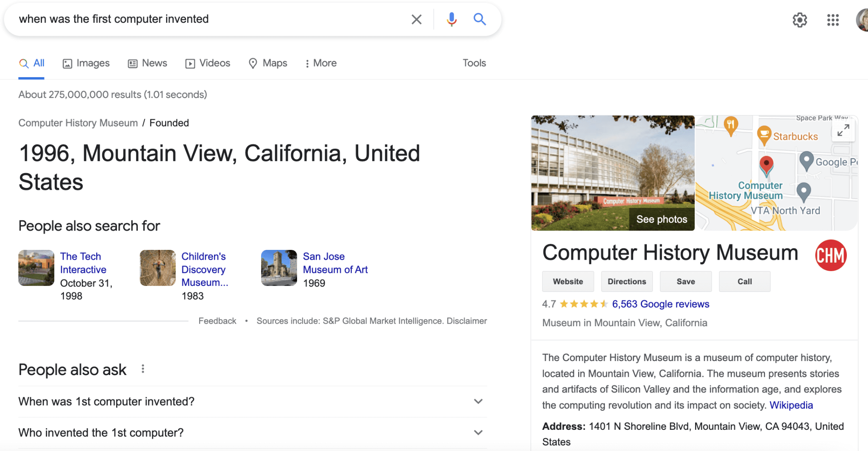Viewport: 868px width, 451px height.
Task: Start voice search with the microphone icon
Action: 452,19
